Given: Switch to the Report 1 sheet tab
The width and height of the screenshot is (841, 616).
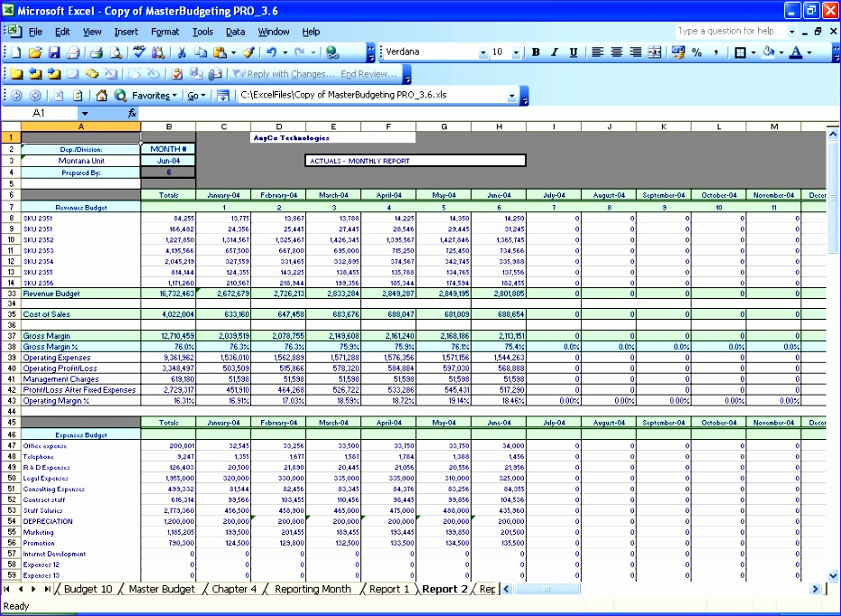Looking at the screenshot, I should (388, 589).
